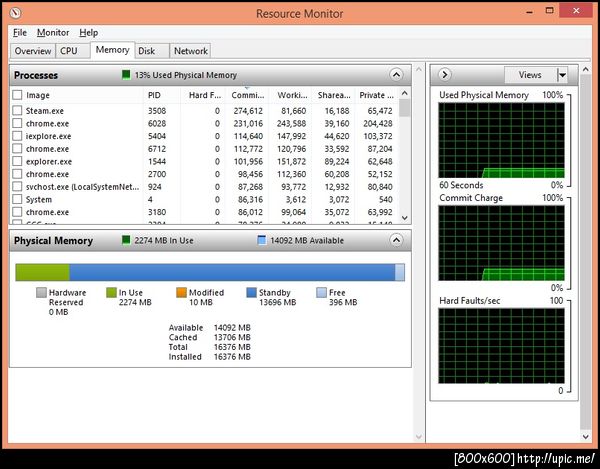Image resolution: width=600 pixels, height=469 pixels.
Task: Click the graphs pane scrollbar up arrow
Action: [585, 69]
